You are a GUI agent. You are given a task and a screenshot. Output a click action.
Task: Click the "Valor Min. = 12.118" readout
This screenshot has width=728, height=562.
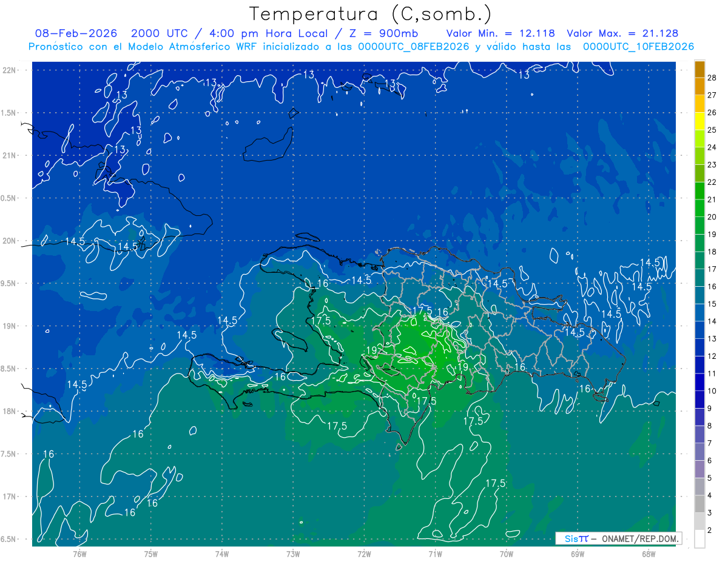502,33
